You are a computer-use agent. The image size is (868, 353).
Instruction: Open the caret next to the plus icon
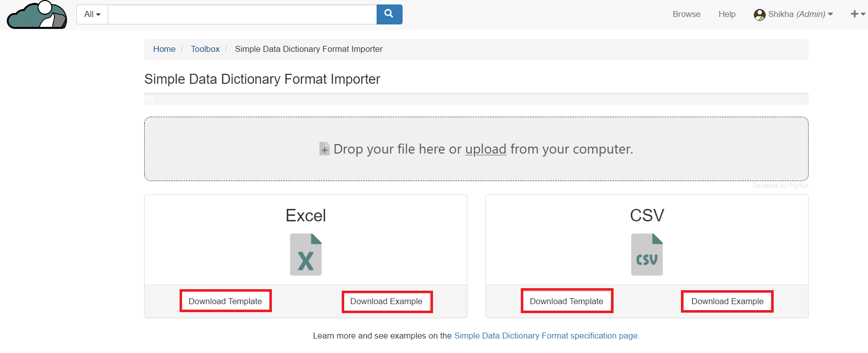pos(863,14)
